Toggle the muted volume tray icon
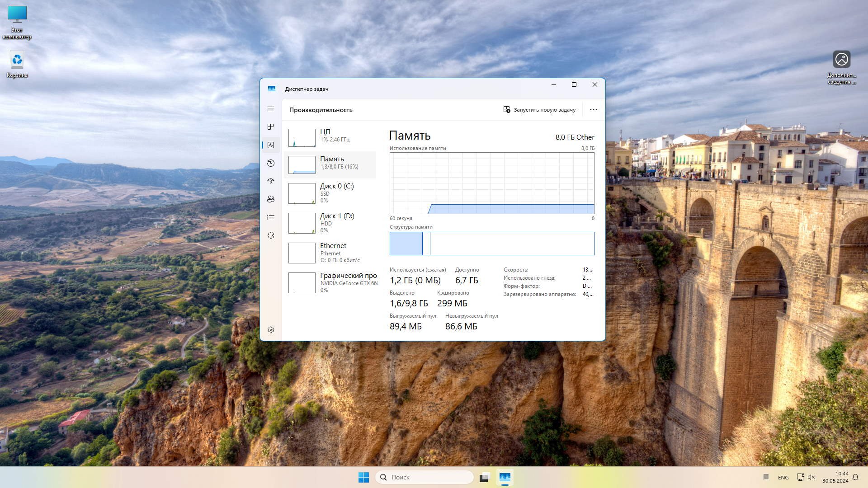The width and height of the screenshot is (868, 488). (x=811, y=477)
